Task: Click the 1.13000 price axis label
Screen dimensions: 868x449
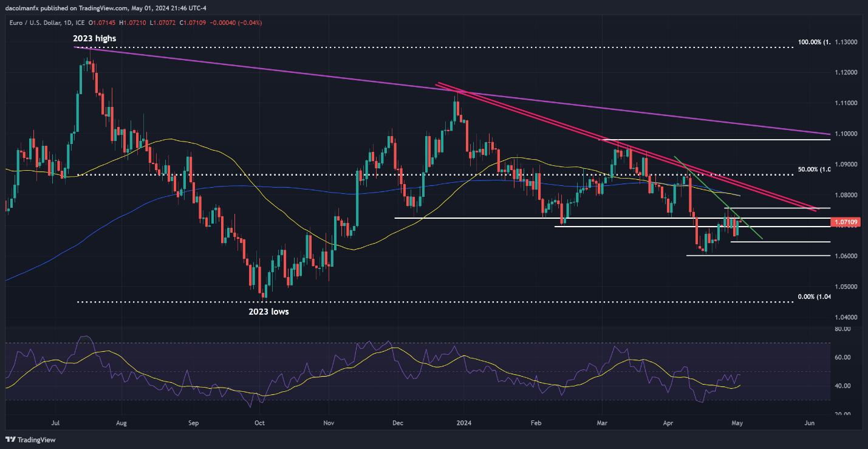Action: 846,43
